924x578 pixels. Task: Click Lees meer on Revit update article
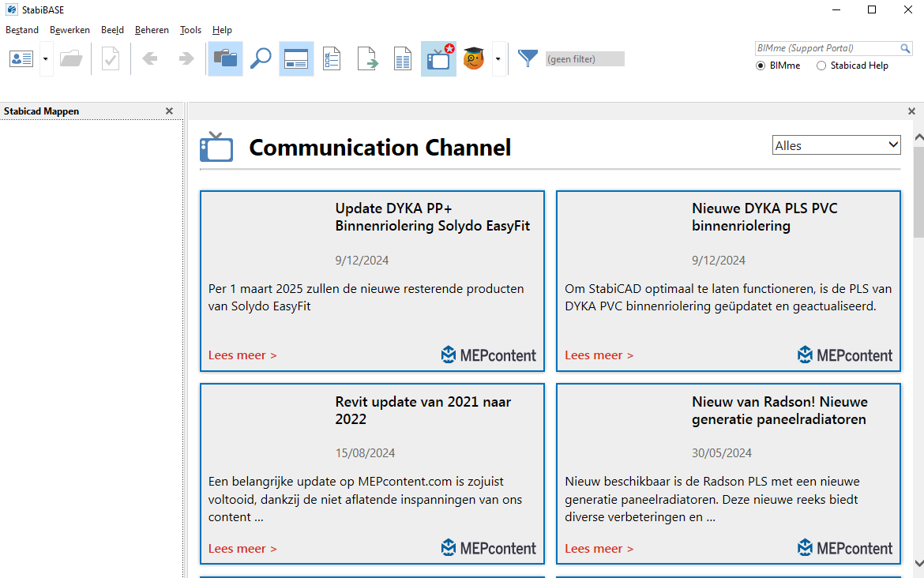click(x=242, y=548)
